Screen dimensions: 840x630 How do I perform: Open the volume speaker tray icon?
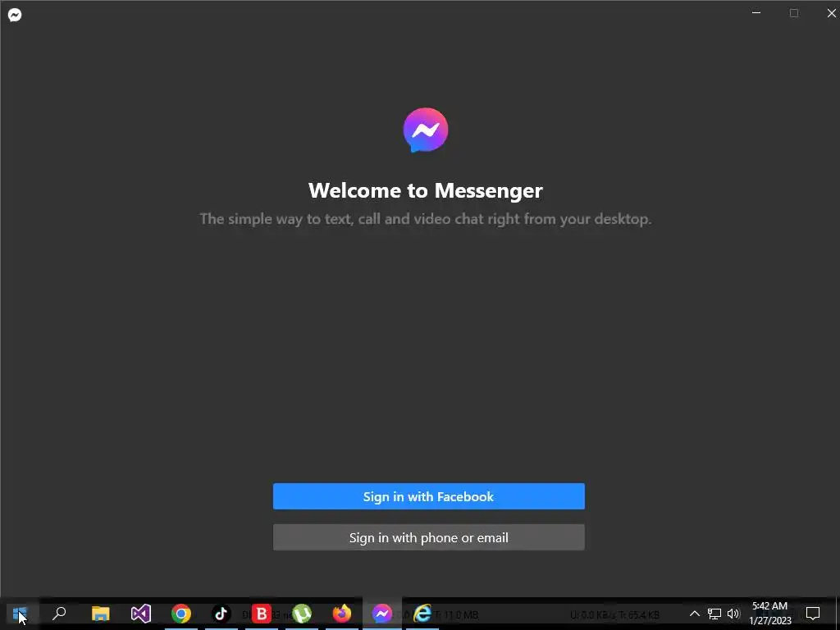(x=733, y=614)
